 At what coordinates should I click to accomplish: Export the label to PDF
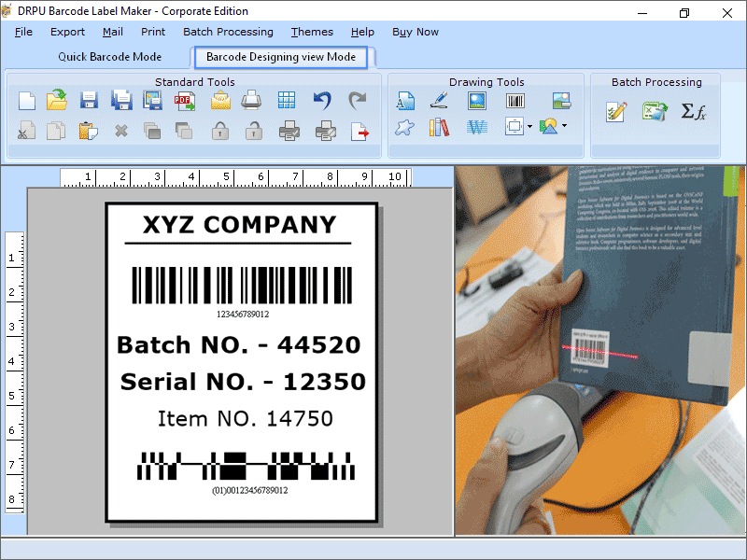(x=185, y=101)
